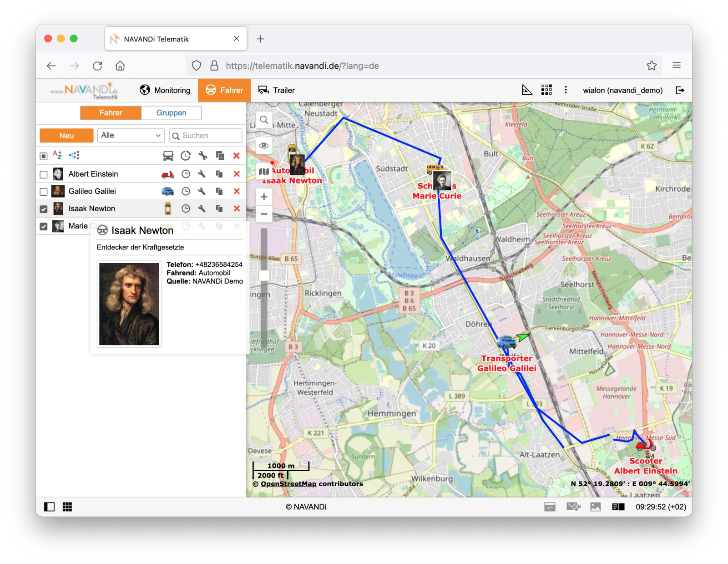
Task: Click the header wrench icon
Action: coord(203,156)
